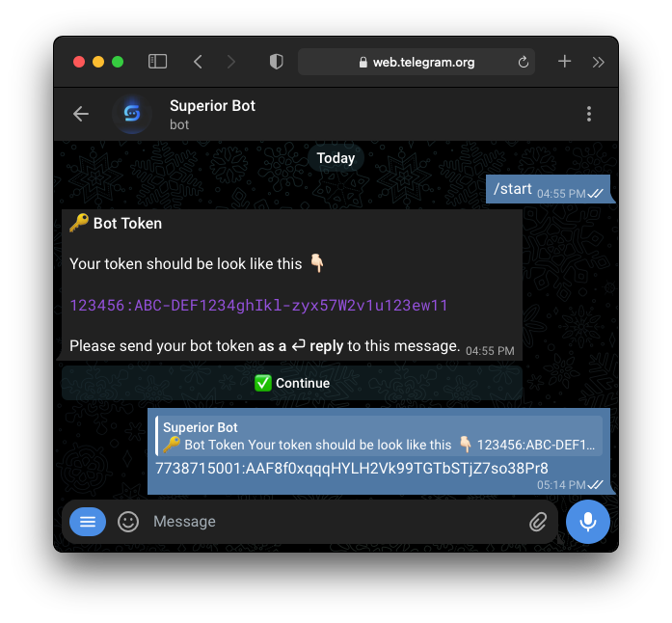Open the emoji picker smiley icon
672x623 pixels.
(x=128, y=522)
